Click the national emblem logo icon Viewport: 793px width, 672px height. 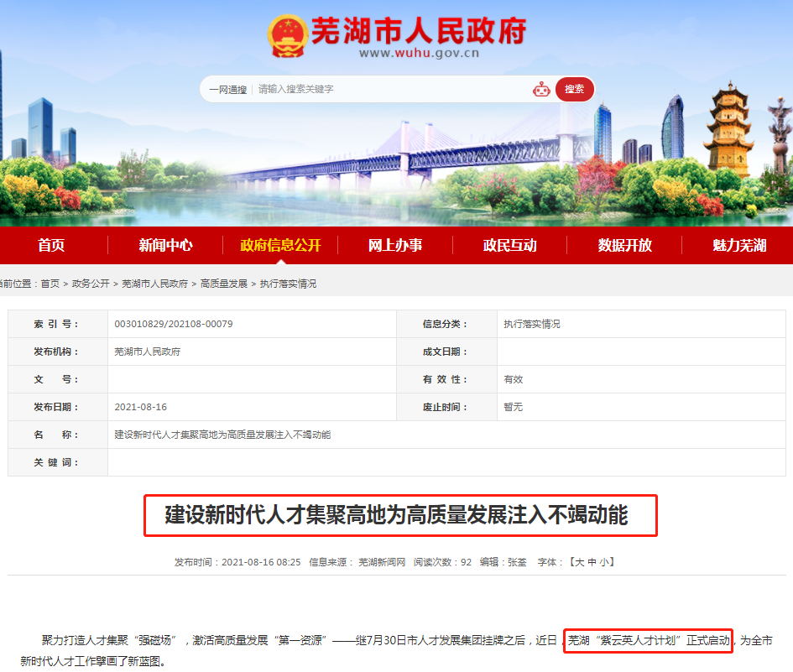(x=287, y=36)
